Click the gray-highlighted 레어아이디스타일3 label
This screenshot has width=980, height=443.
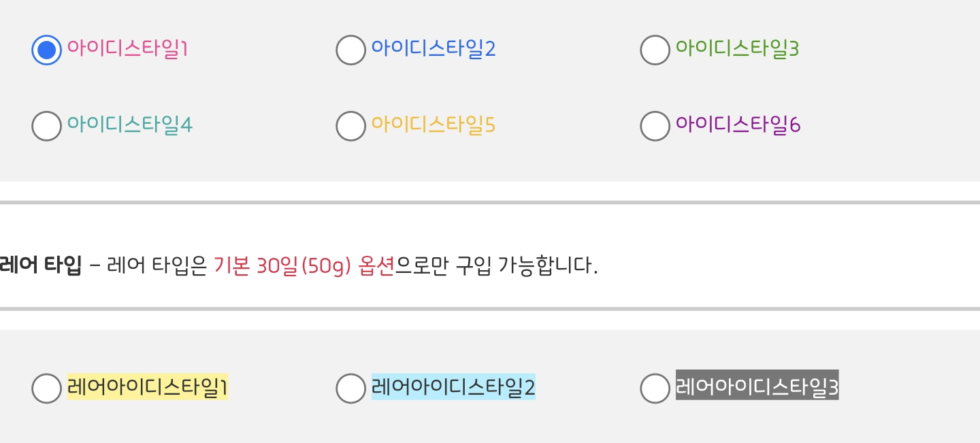click(757, 387)
